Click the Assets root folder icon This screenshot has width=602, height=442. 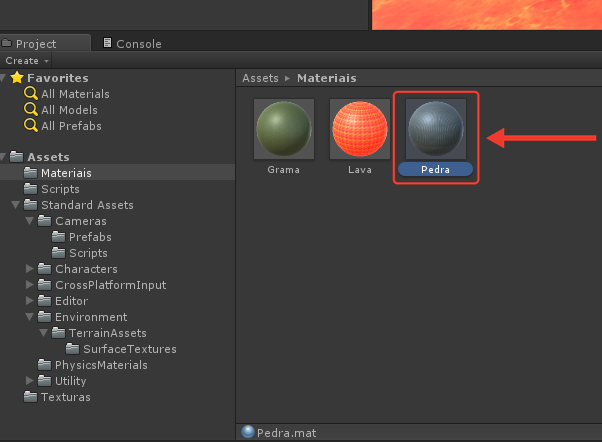(x=16, y=156)
